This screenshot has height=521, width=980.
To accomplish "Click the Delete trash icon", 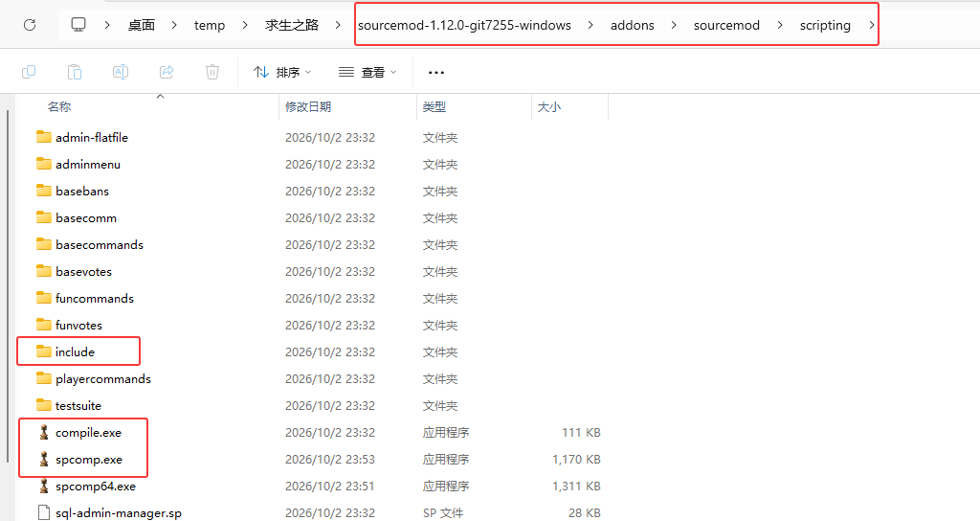I will (x=212, y=73).
